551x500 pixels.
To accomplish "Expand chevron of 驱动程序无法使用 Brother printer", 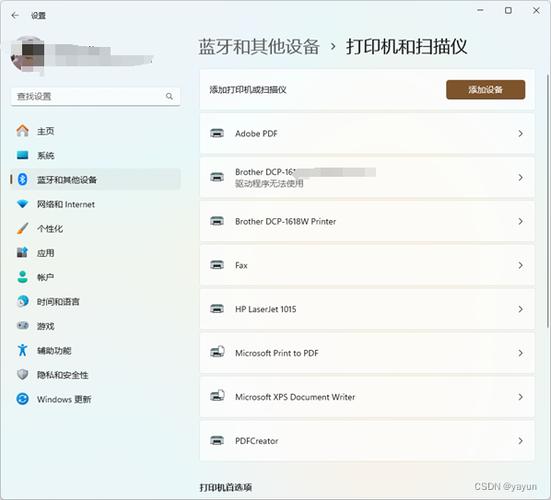I will [520, 177].
